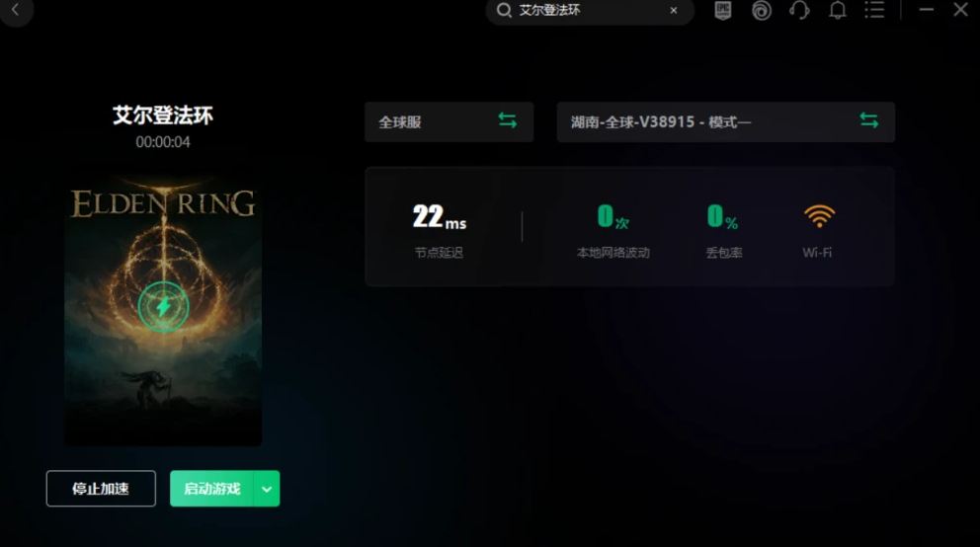The width and height of the screenshot is (980, 547).
Task: Expand the 启动游戏 dropdown arrow
Action: pos(267,489)
